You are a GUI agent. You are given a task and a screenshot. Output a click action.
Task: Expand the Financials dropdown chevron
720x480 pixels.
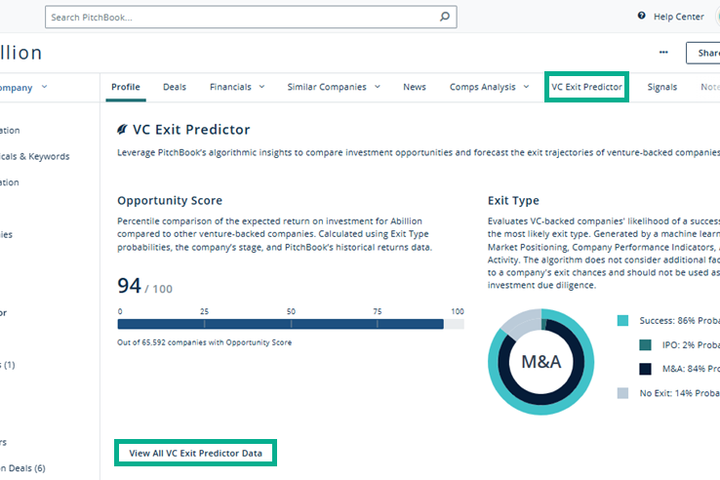click(262, 86)
